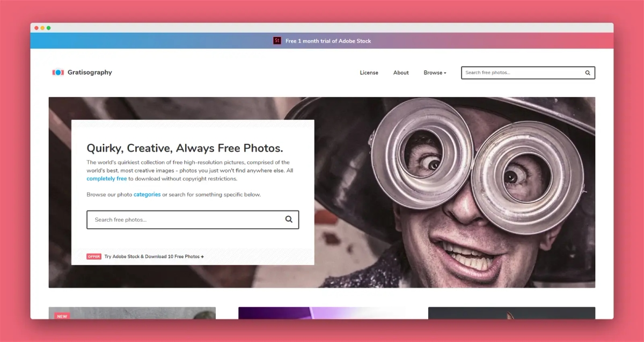
Task: Open the License page
Action: tap(369, 73)
